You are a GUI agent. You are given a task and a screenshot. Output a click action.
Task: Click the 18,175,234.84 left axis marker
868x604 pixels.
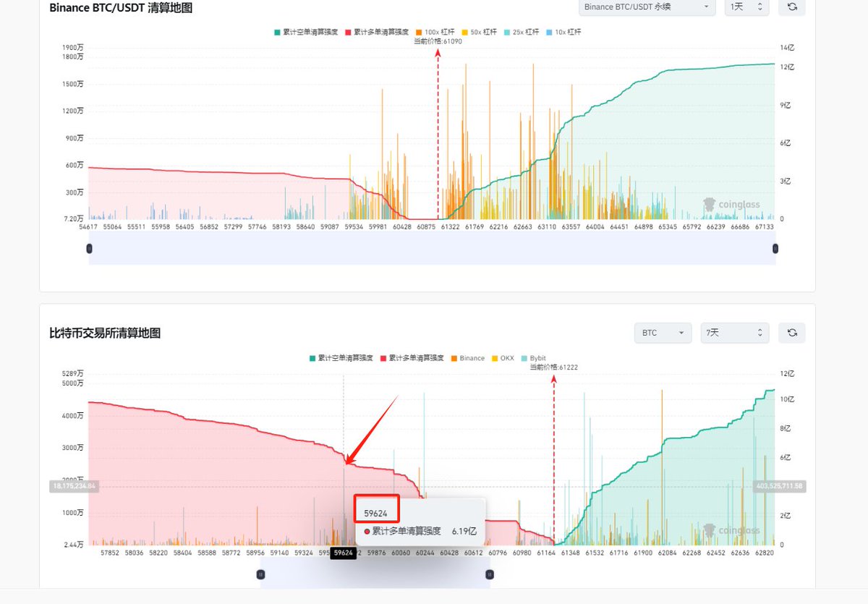point(73,487)
